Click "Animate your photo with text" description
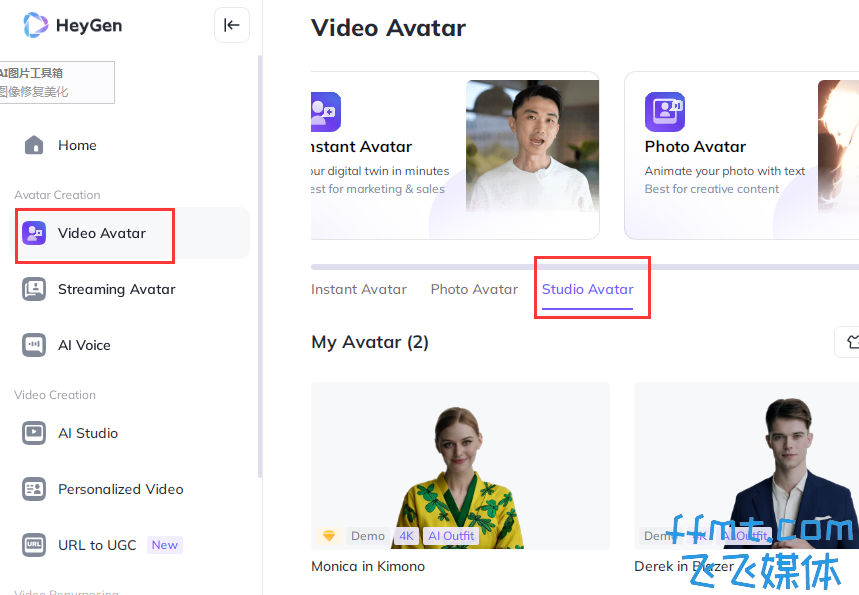The height and width of the screenshot is (595, 859). coord(725,171)
